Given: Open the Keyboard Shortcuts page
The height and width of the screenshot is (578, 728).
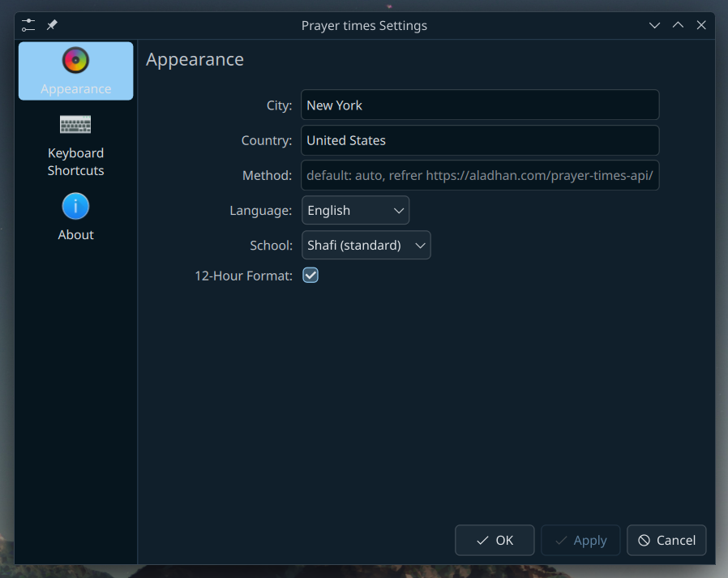Looking at the screenshot, I should pos(75,145).
